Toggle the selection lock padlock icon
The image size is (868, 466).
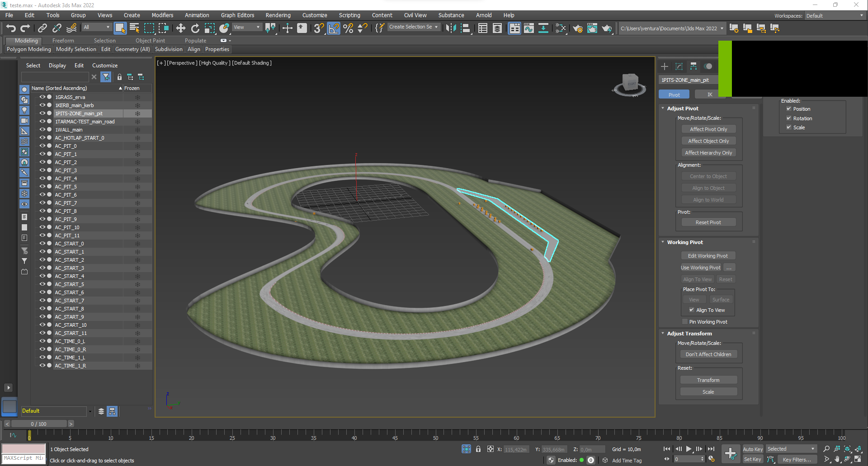pyautogui.click(x=478, y=449)
